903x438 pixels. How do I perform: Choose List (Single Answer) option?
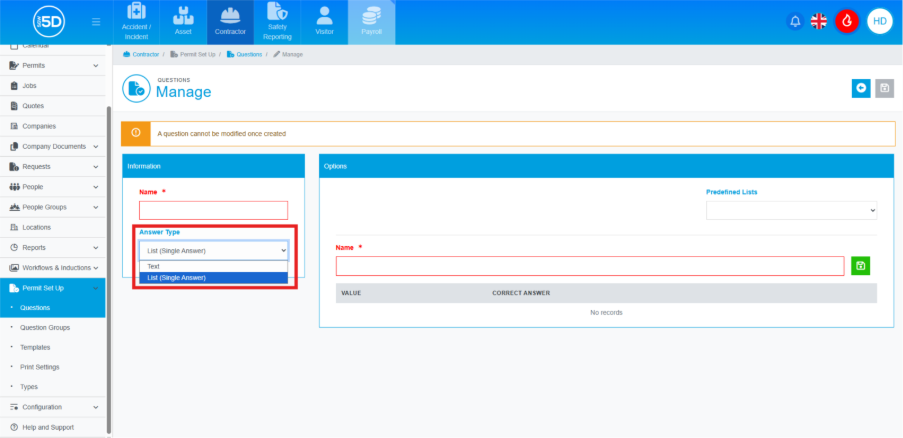[x=214, y=278]
